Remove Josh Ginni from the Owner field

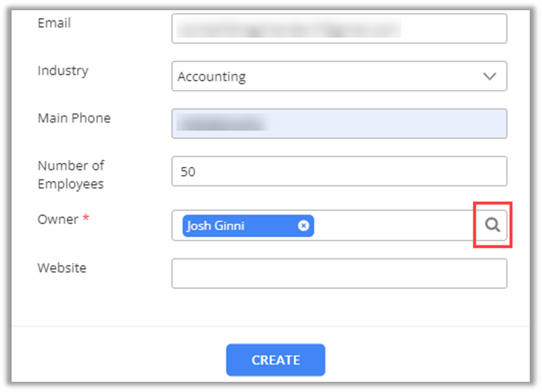(303, 226)
